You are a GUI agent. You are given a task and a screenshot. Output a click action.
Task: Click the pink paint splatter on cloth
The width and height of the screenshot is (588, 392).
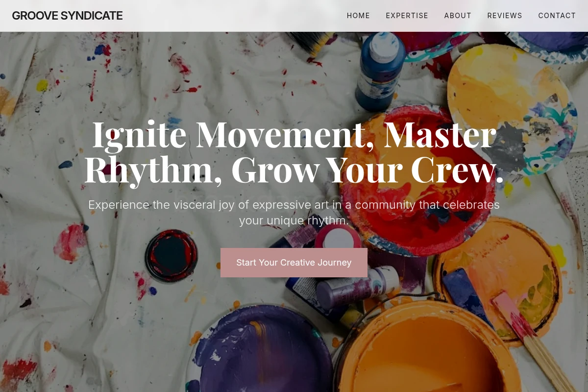(x=70, y=243)
